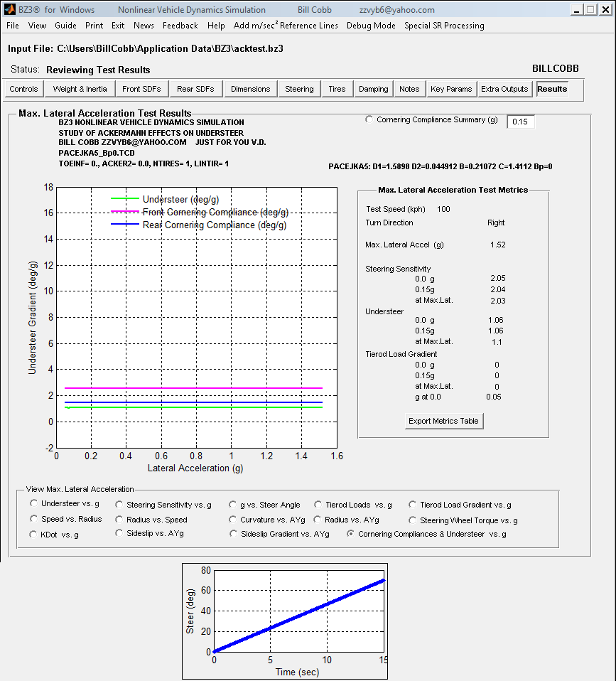This screenshot has width=616, height=681.
Task: Switch to the Front SDFs tab
Action: pyautogui.click(x=141, y=89)
